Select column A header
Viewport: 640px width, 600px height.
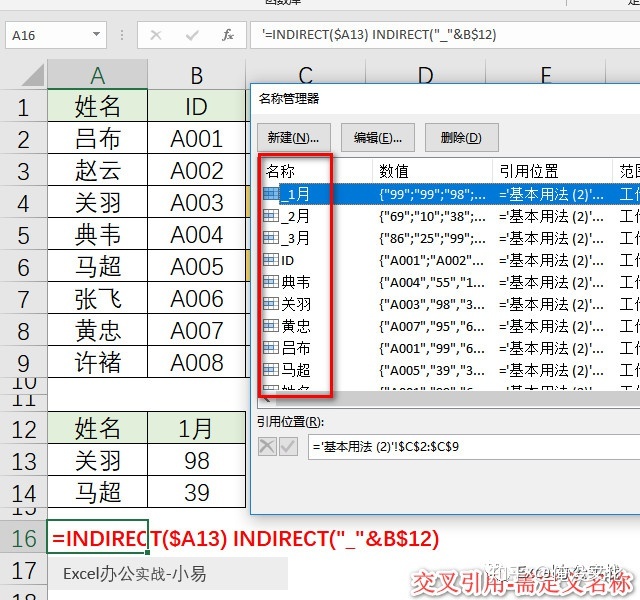tap(98, 75)
